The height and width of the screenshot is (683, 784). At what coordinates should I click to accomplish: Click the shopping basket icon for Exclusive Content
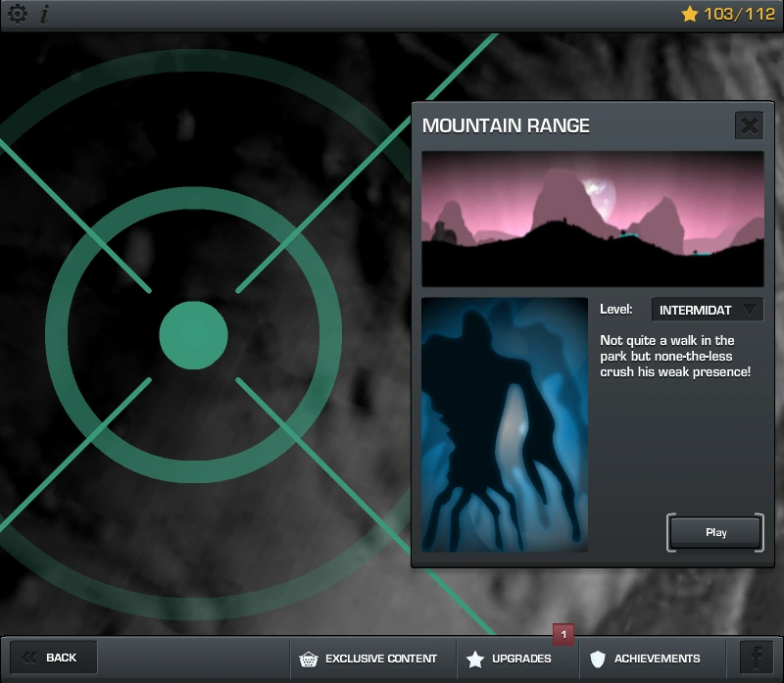(312, 659)
